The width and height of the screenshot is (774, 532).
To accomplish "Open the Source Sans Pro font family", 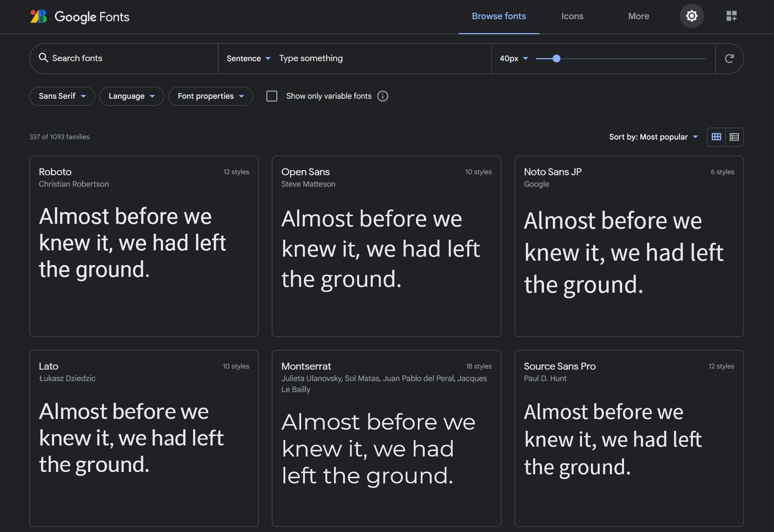I will click(x=560, y=366).
